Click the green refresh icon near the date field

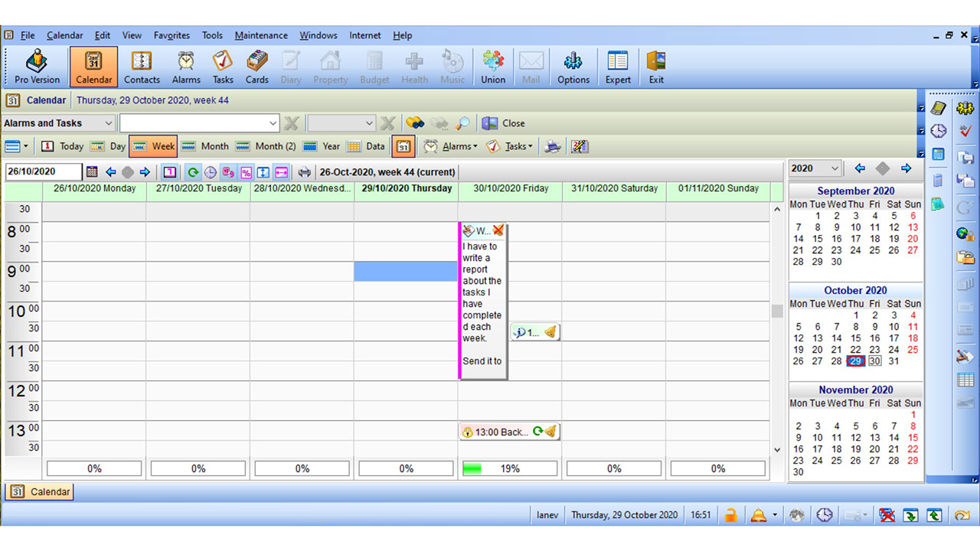point(194,171)
